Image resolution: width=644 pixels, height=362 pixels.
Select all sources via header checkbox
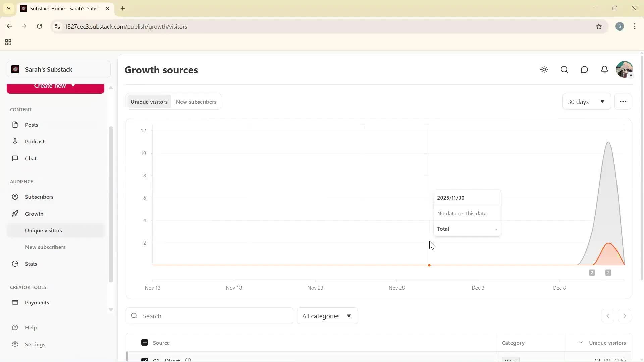tap(144, 342)
